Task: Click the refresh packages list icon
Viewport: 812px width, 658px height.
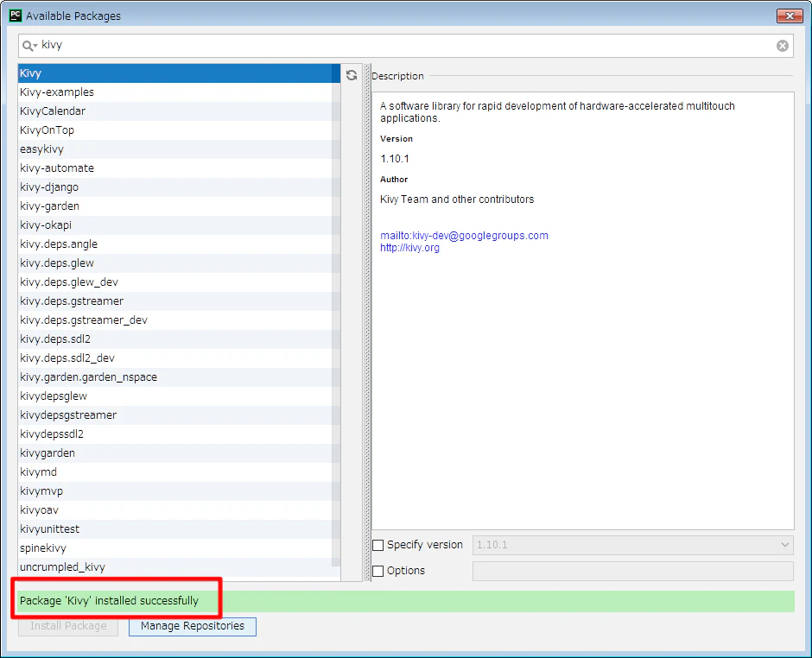Action: point(352,75)
